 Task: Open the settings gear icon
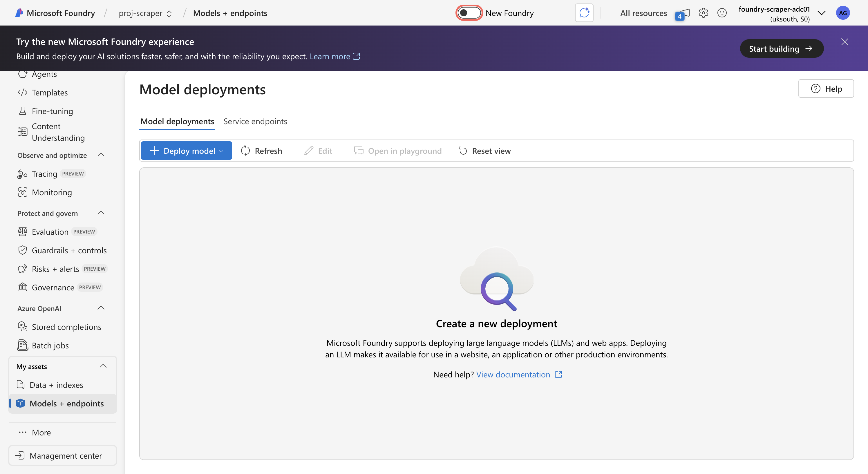[703, 13]
